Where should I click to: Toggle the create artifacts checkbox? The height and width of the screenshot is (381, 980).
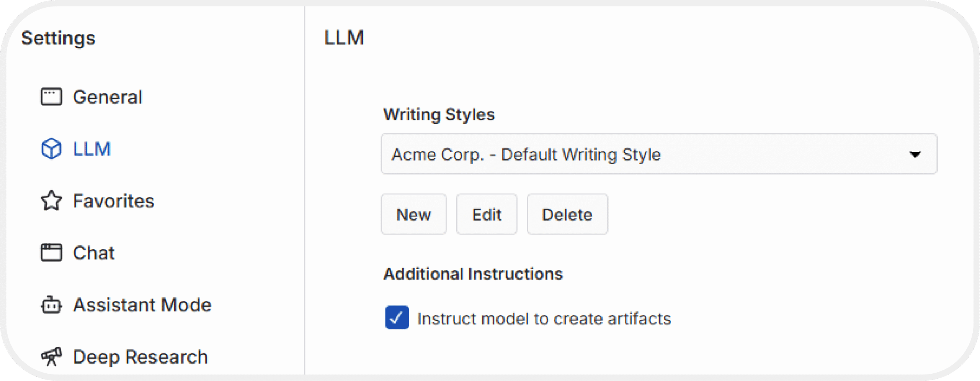pyautogui.click(x=397, y=318)
